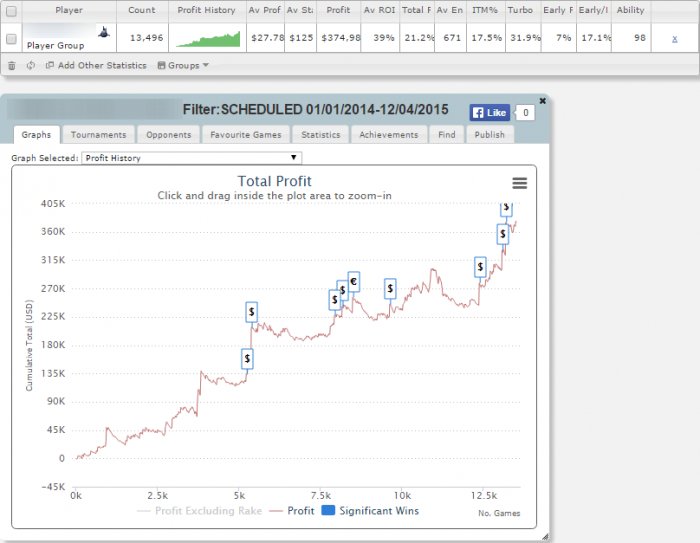700x543 pixels.
Task: Close the profit graph popup
Action: pos(542,101)
